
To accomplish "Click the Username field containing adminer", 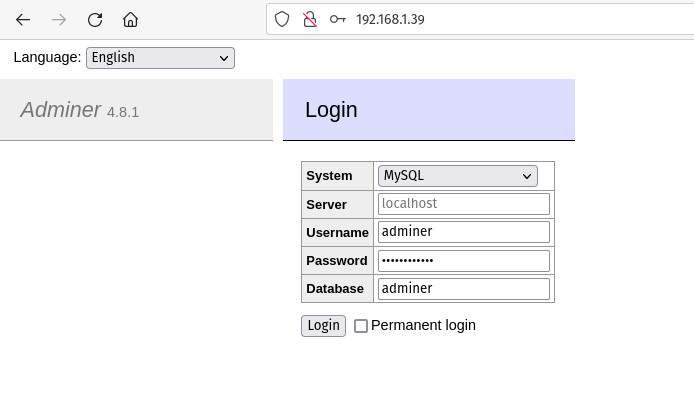I will click(x=464, y=232).
